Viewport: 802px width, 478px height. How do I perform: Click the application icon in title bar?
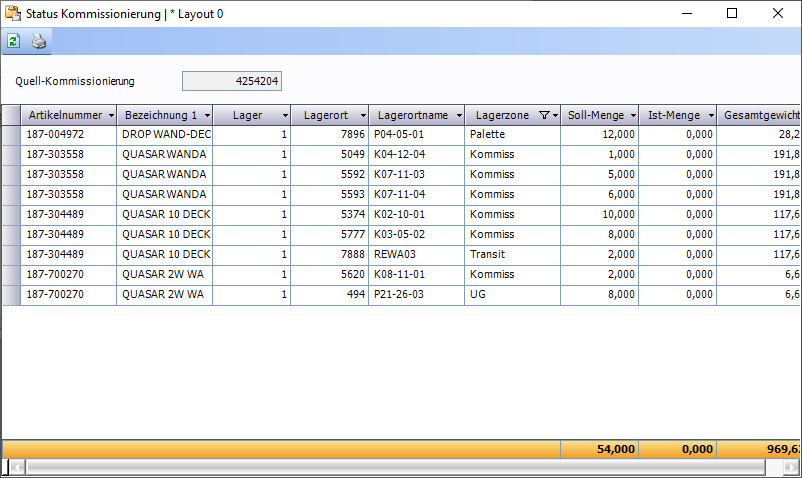[x=14, y=14]
